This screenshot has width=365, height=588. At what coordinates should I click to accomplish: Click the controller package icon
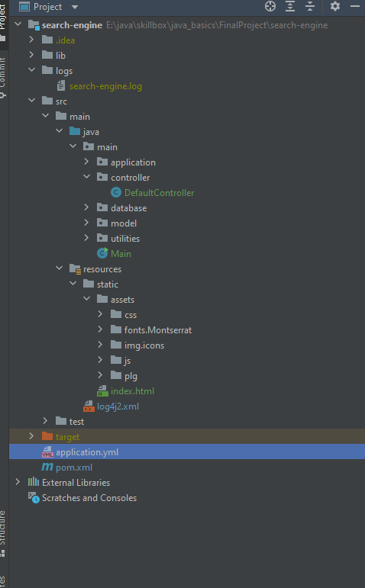[102, 177]
